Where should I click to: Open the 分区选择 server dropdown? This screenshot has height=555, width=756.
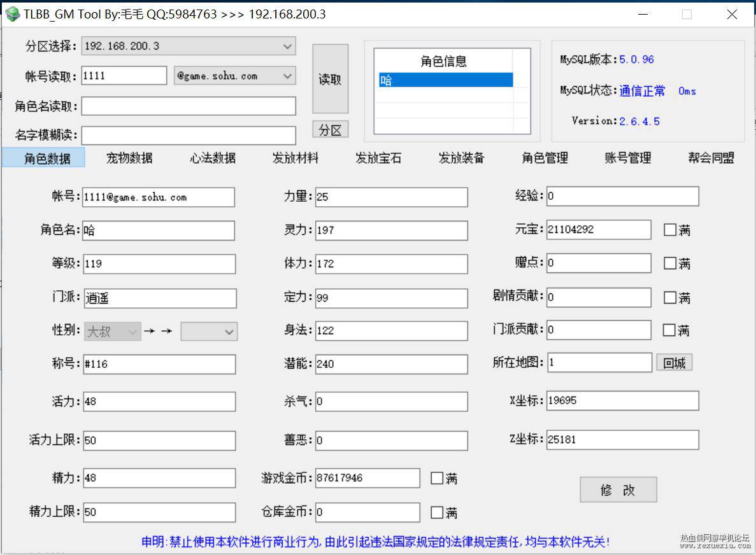pyautogui.click(x=188, y=46)
